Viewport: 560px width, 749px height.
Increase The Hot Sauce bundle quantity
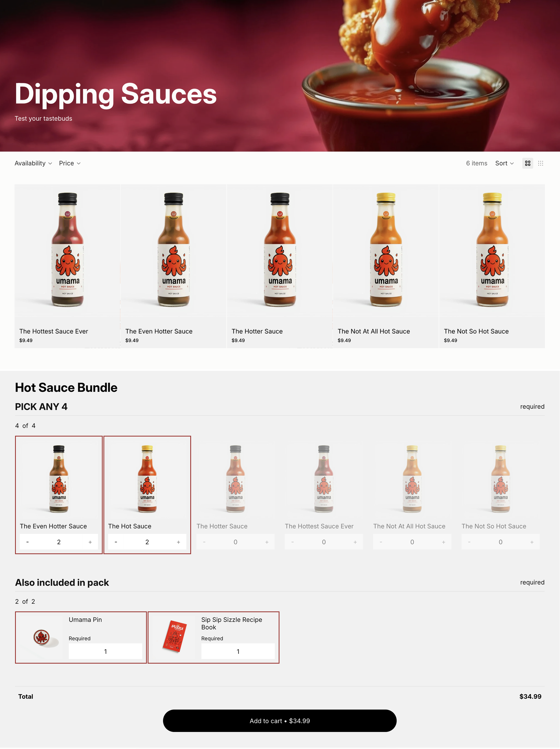click(x=178, y=542)
